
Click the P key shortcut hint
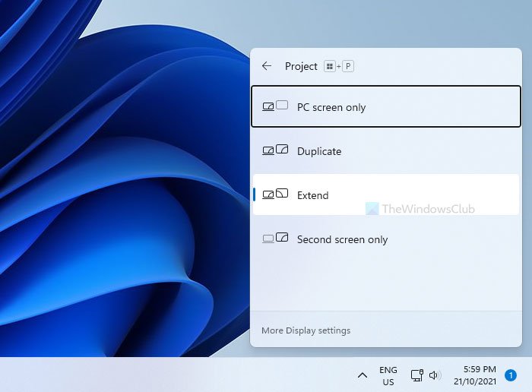tap(348, 66)
